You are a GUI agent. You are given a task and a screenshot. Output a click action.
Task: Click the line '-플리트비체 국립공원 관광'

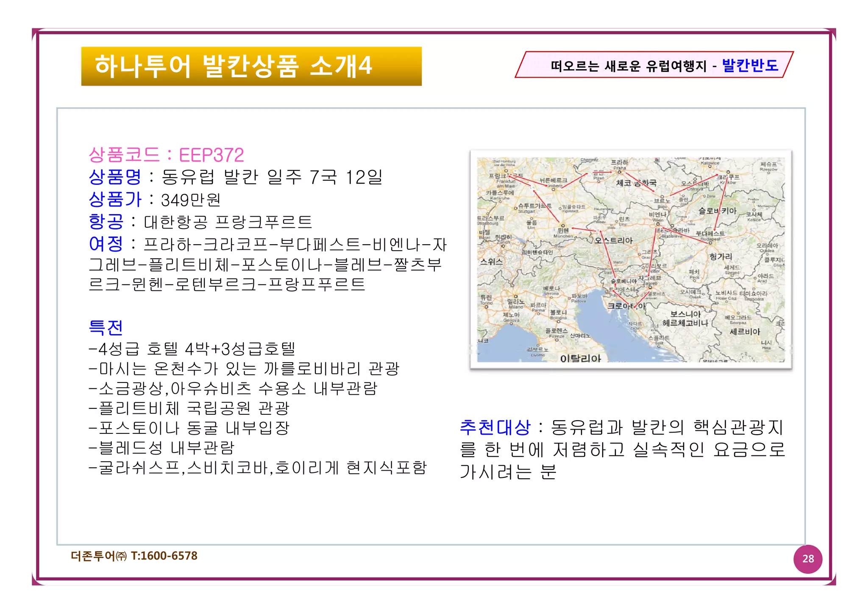[x=189, y=408]
